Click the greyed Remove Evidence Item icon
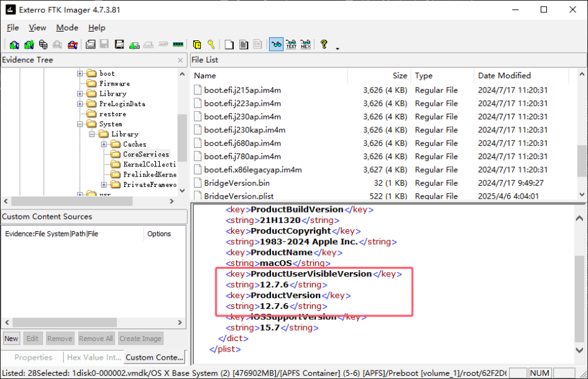 (x=57, y=45)
